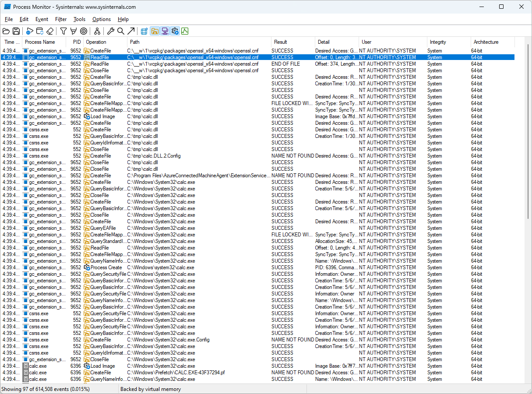Click the Highlight marker icon
Viewport: 532px width, 394px height.
[x=74, y=31]
